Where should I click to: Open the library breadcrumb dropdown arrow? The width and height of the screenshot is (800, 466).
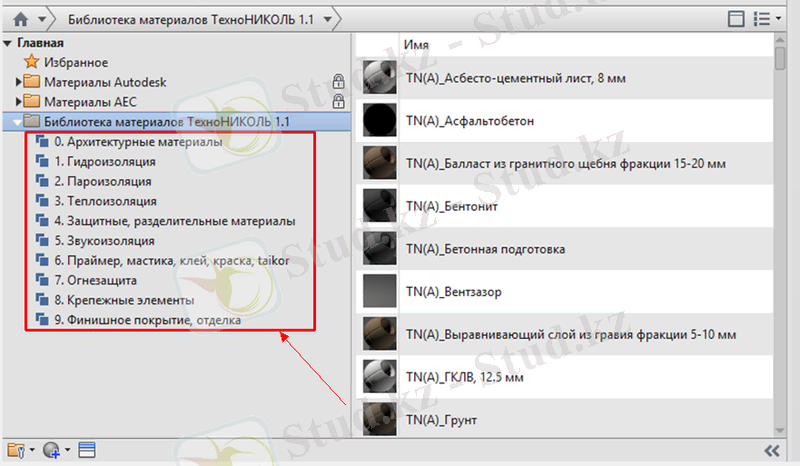coord(328,20)
